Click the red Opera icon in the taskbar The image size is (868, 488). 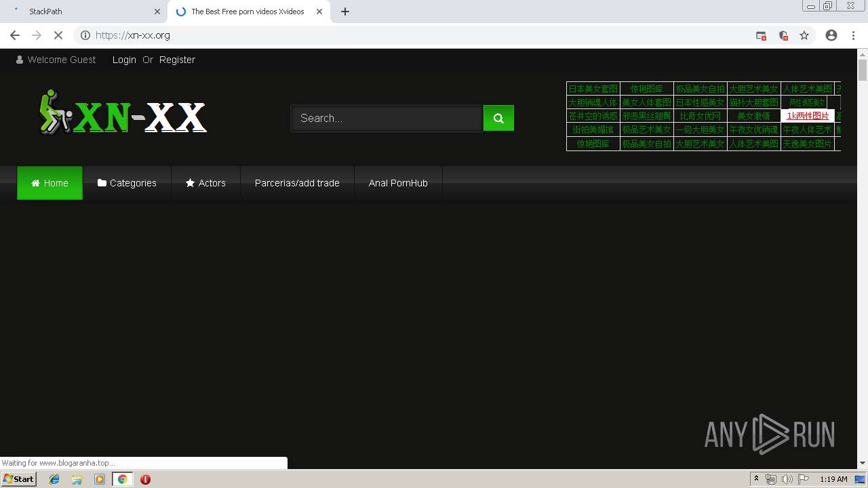[145, 479]
